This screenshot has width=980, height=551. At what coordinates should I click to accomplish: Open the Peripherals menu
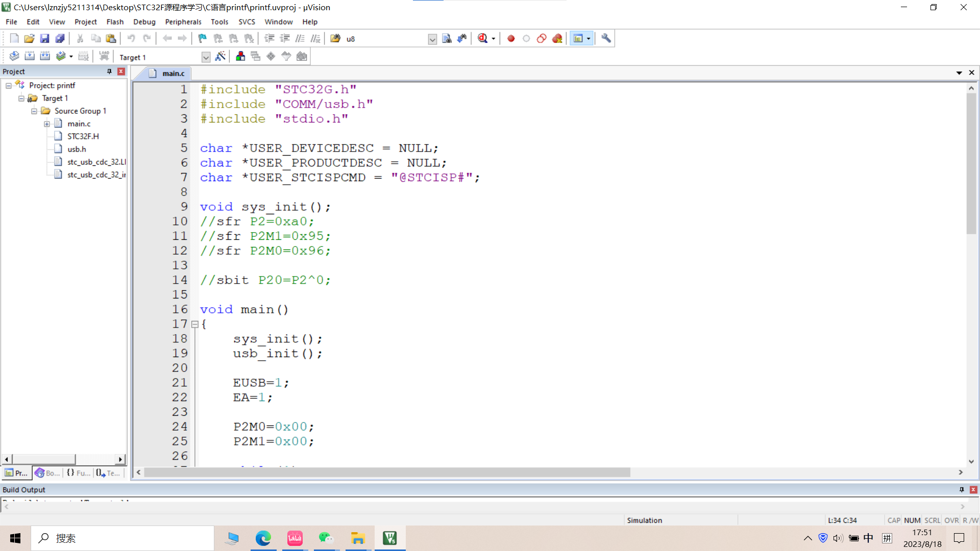[183, 22]
